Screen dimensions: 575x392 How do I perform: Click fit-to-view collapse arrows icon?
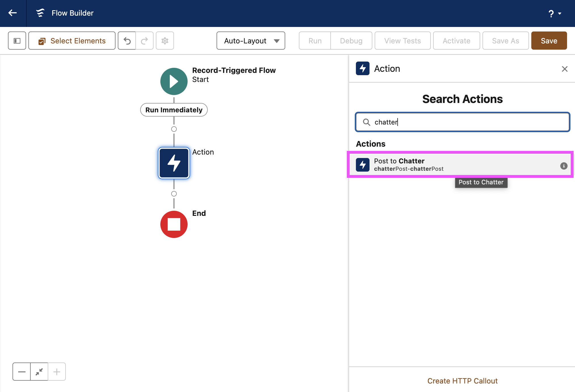coord(39,372)
